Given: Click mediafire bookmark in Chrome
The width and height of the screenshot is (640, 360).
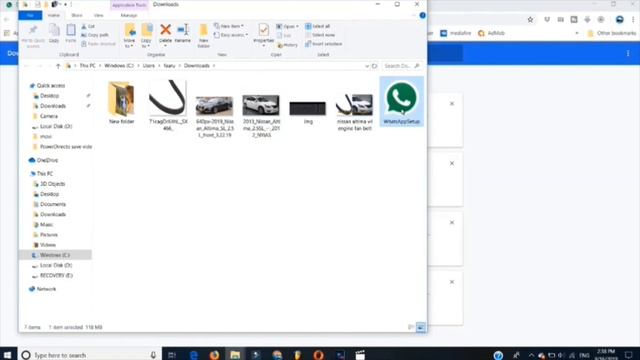Looking at the screenshot, I should (456, 33).
